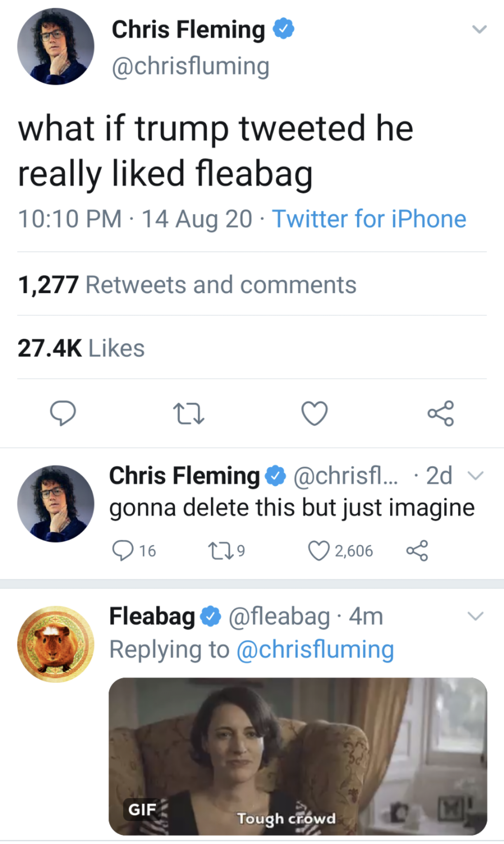The image size is (504, 844).
Task: Open Fleabag's guinea pig profile avatar
Action: (x=56, y=644)
